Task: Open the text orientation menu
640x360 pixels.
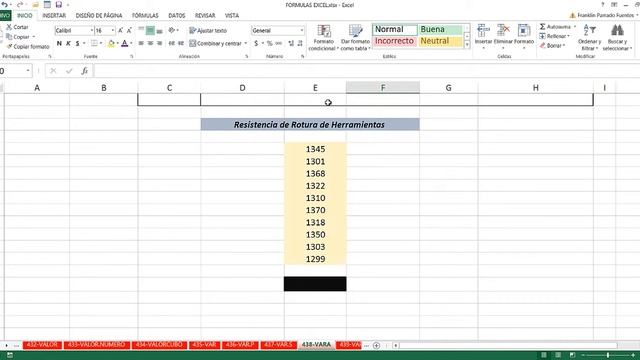Action: point(173,30)
